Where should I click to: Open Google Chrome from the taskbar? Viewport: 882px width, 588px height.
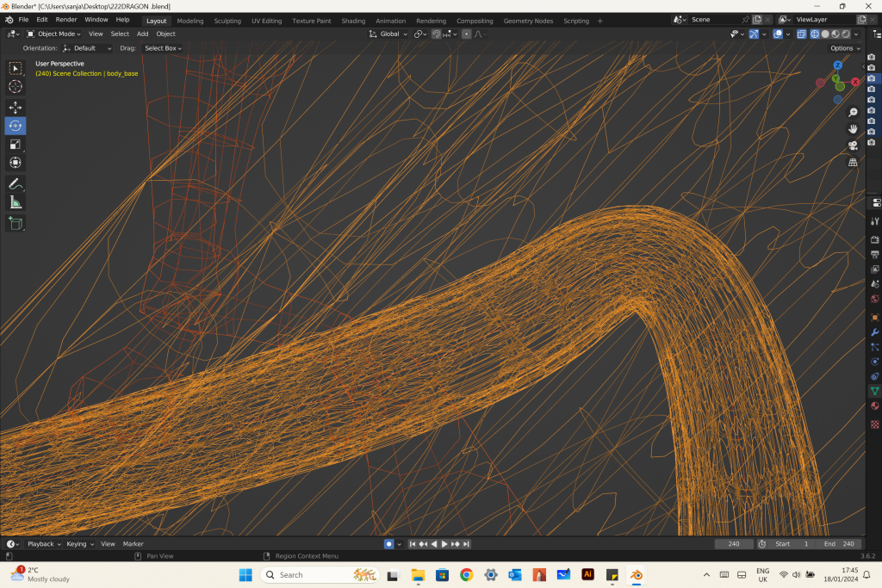(x=466, y=575)
